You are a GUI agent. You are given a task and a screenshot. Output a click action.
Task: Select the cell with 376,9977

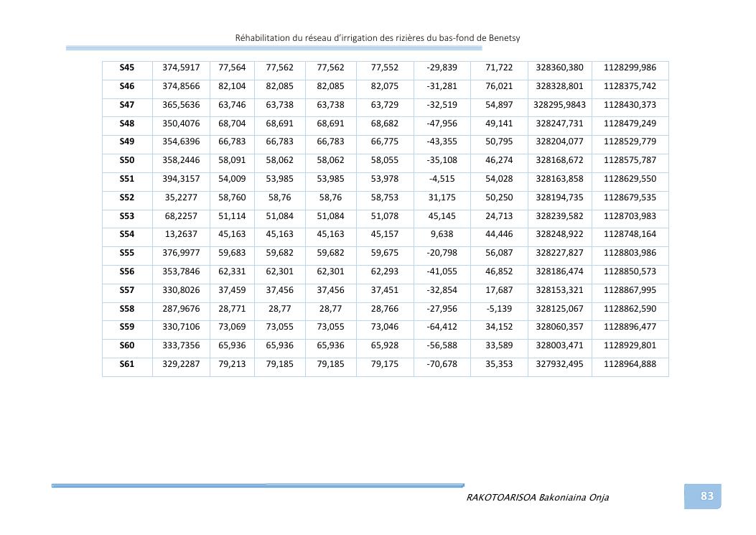pos(181,253)
